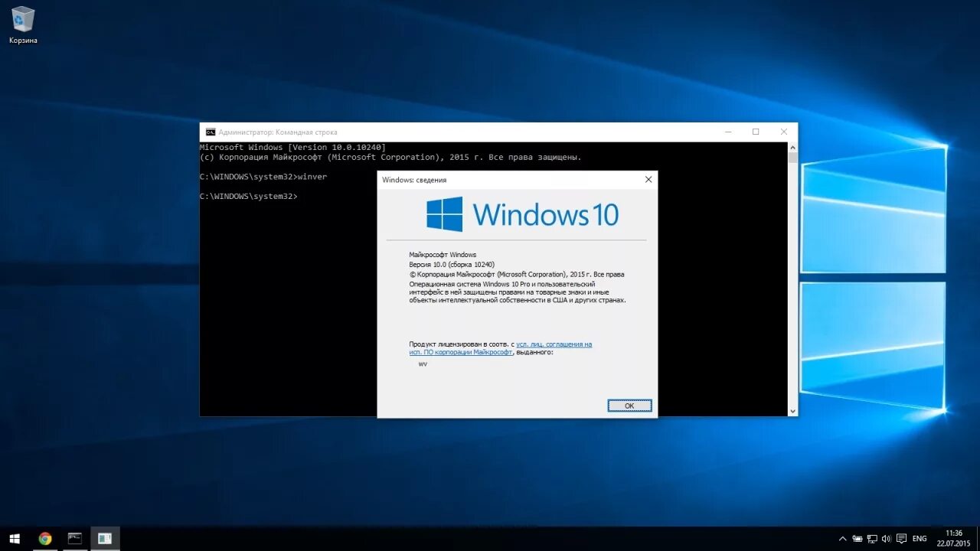The image size is (980, 551).
Task: Maximize the Command Prompt window
Action: point(756,132)
